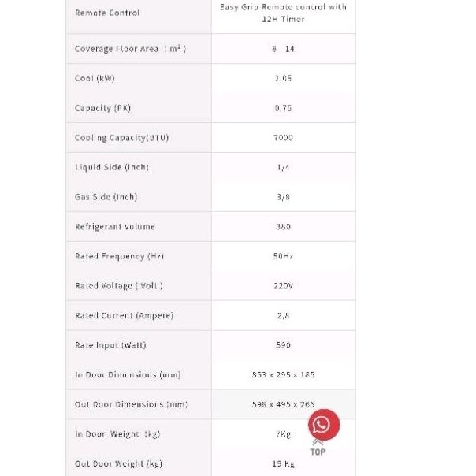This screenshot has height=476, width=476.
Task: Click the Refrigerant Volume label
Action: tap(115, 227)
